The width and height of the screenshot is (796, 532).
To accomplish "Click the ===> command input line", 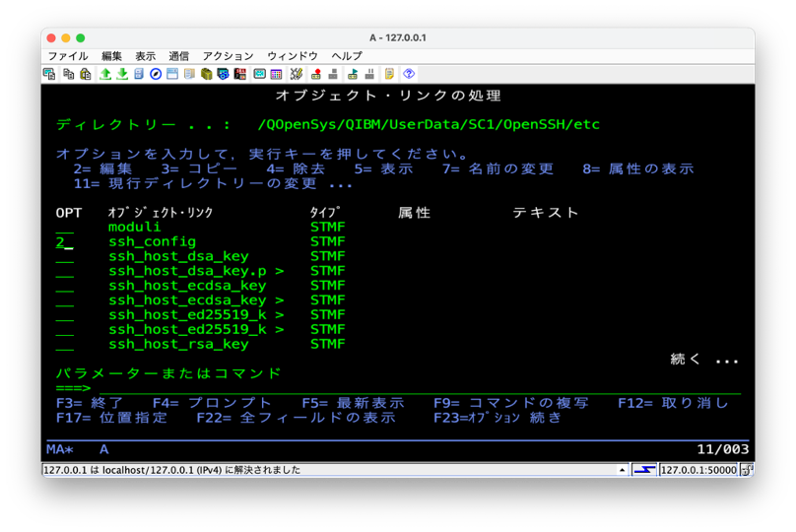I will 420,388.
